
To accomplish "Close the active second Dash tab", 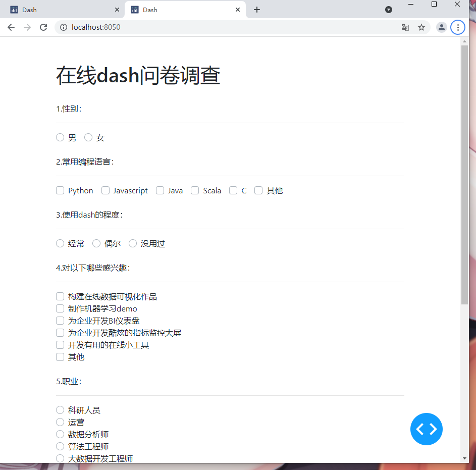I will tap(238, 10).
